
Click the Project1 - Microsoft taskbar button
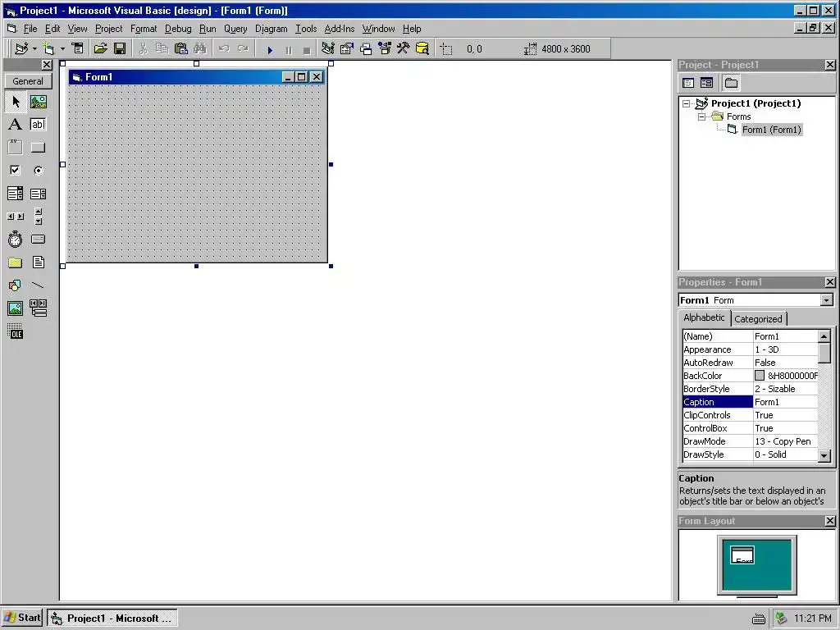point(112,619)
